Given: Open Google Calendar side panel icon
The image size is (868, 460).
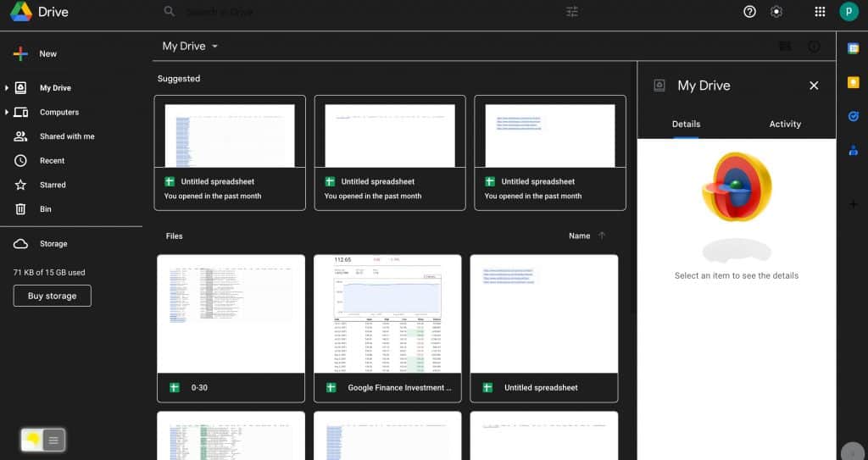Looking at the screenshot, I should click(853, 48).
